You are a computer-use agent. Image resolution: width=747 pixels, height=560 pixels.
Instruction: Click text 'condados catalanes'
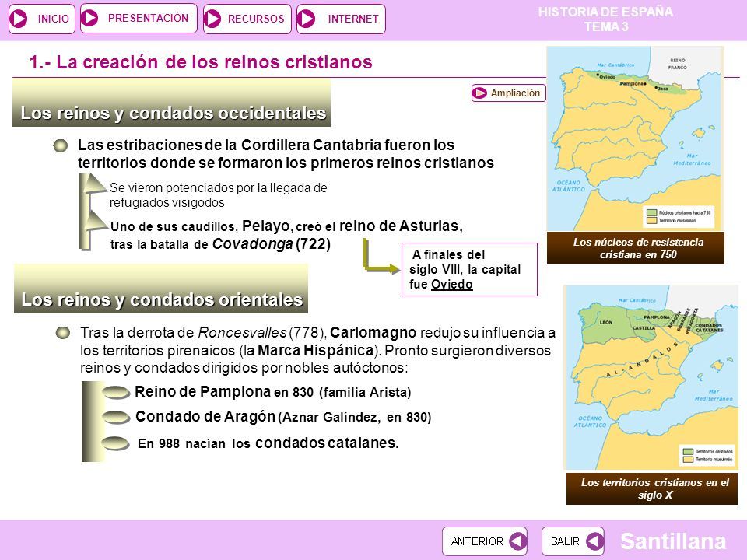point(325,443)
